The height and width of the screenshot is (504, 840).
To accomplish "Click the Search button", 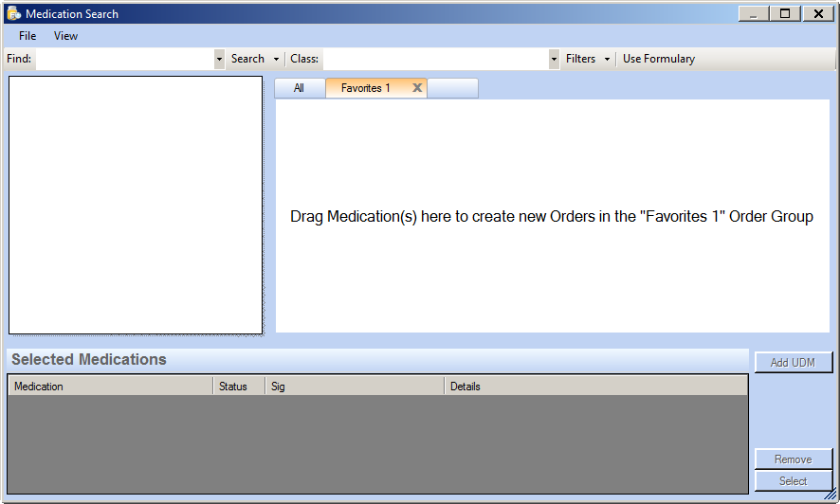I will tap(247, 59).
